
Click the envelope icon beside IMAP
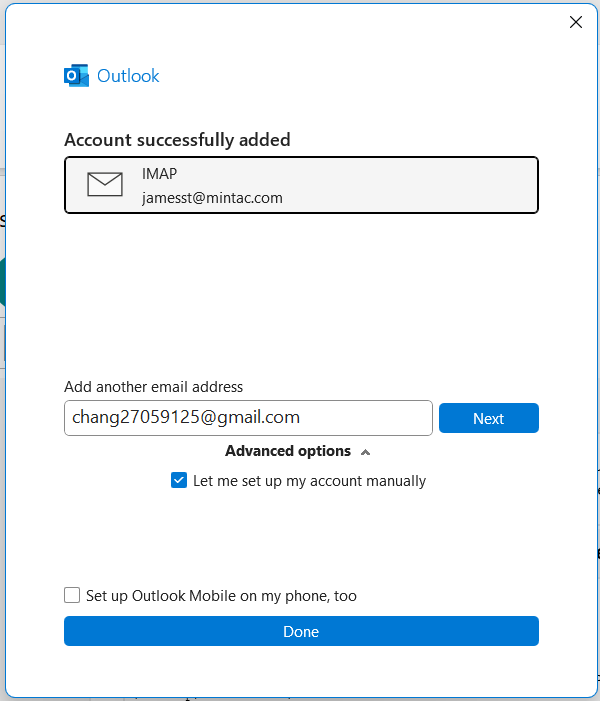105,184
